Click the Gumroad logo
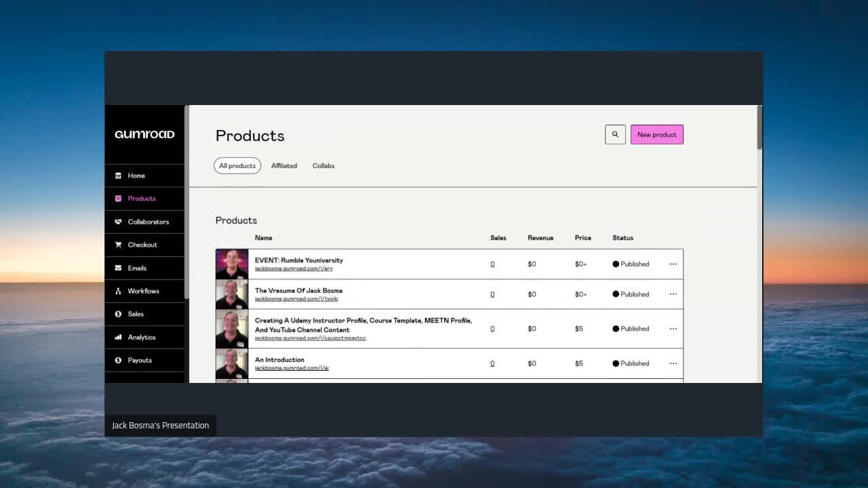This screenshot has height=488, width=868. click(x=144, y=134)
